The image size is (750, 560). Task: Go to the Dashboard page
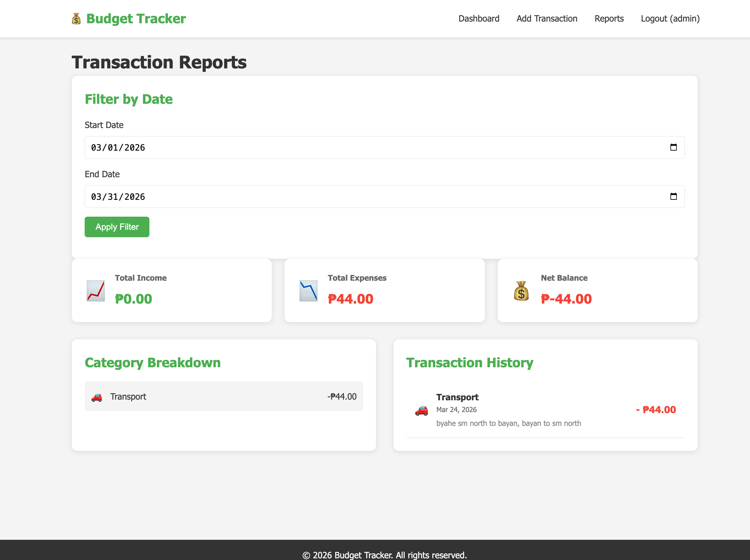point(479,19)
